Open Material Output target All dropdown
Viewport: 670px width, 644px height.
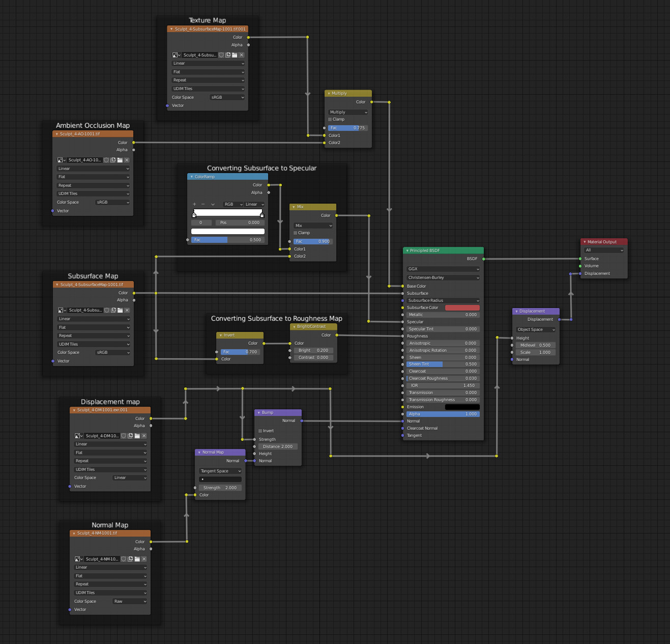tap(604, 250)
